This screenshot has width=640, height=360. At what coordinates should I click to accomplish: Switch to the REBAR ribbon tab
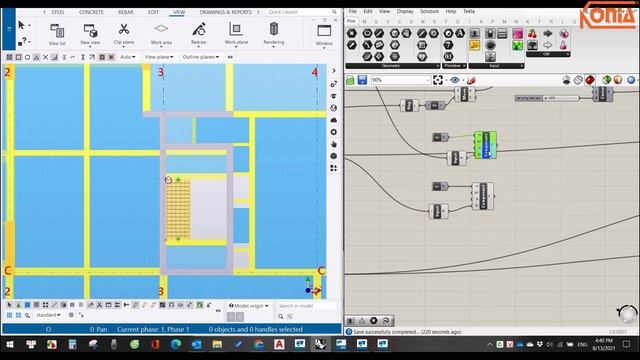(126, 12)
